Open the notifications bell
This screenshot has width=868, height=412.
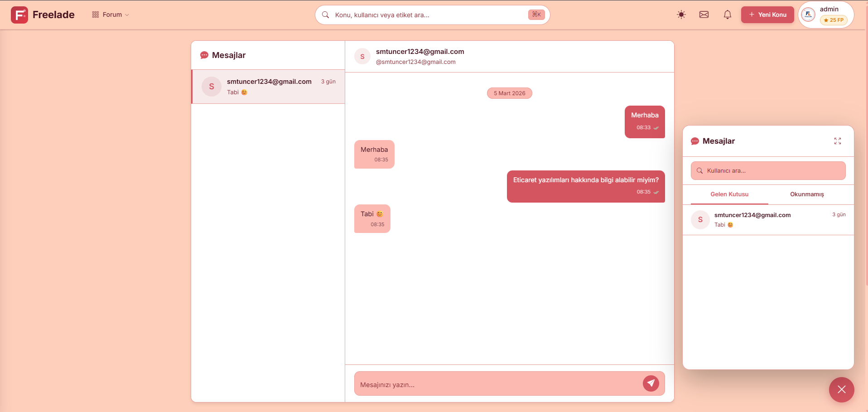(728, 15)
